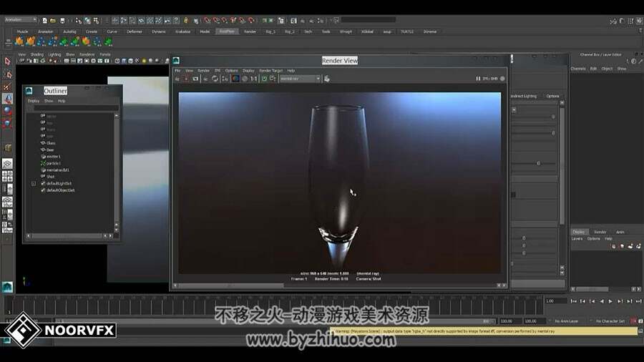Click the exposure icon right of renderer dropdown
This screenshot has height=362, width=644.
[327, 79]
